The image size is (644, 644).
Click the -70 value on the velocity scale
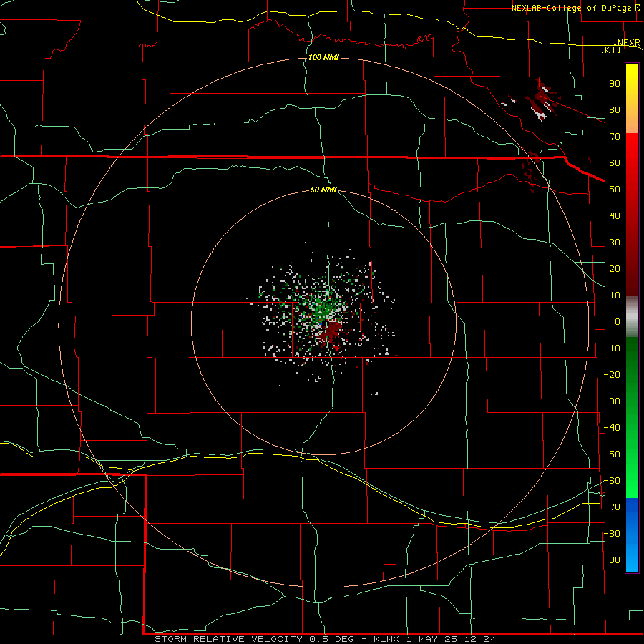pyautogui.click(x=612, y=507)
